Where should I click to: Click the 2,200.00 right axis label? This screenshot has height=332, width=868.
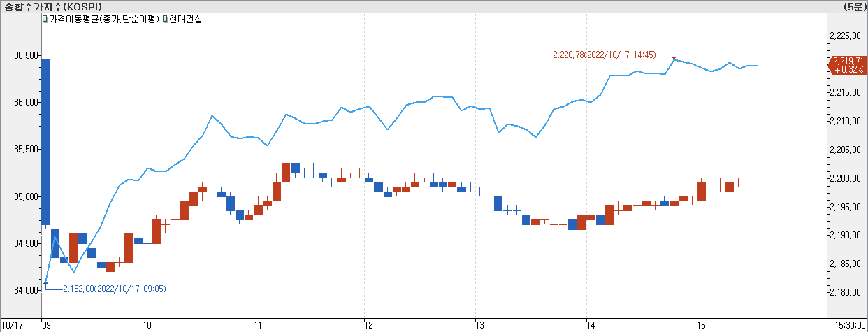coord(845,179)
